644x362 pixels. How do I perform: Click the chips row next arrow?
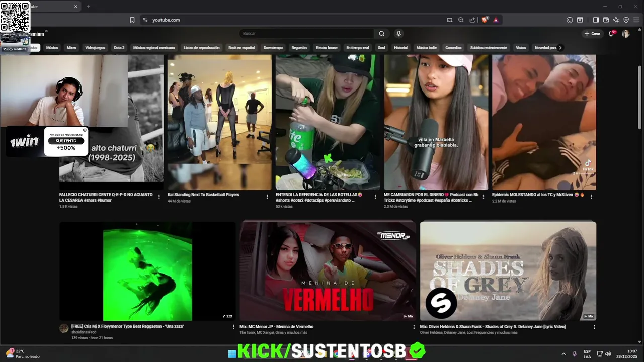point(560,48)
